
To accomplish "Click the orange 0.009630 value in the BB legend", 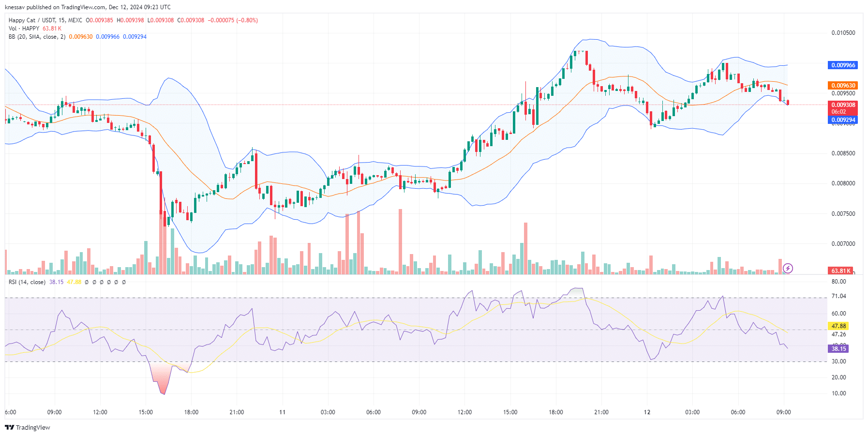I will click(81, 37).
